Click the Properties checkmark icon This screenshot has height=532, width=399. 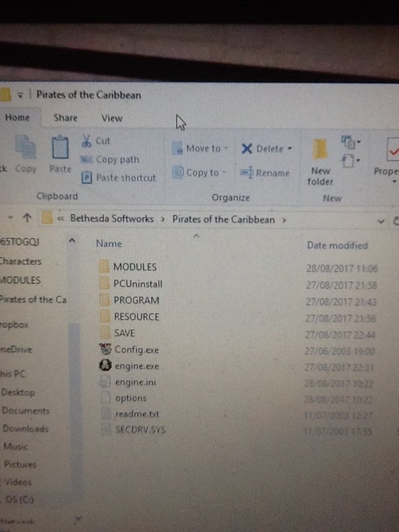393,149
